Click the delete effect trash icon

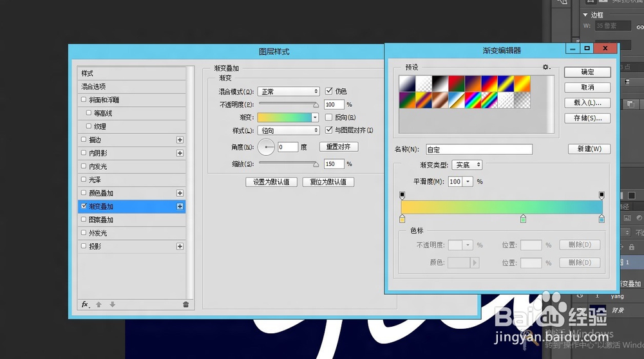click(x=185, y=304)
